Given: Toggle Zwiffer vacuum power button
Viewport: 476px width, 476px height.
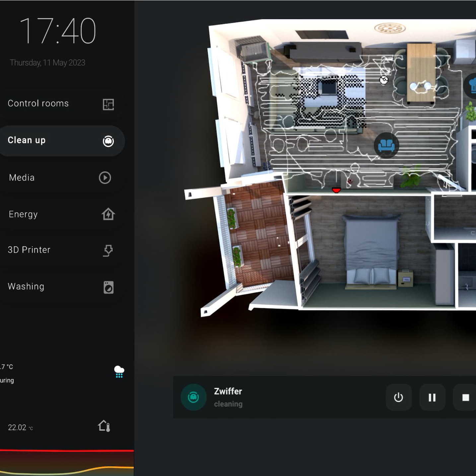Looking at the screenshot, I should tap(398, 397).
